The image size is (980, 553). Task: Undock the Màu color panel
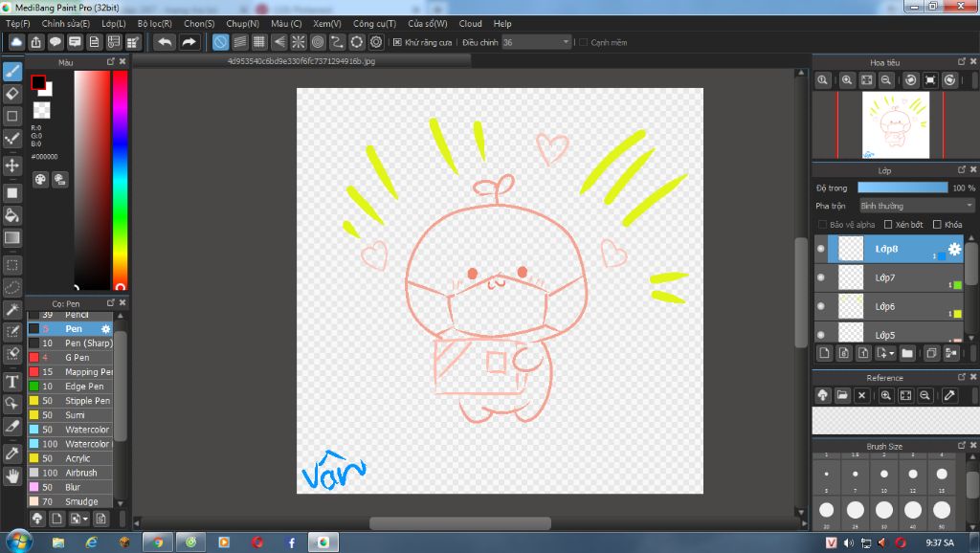tap(111, 61)
